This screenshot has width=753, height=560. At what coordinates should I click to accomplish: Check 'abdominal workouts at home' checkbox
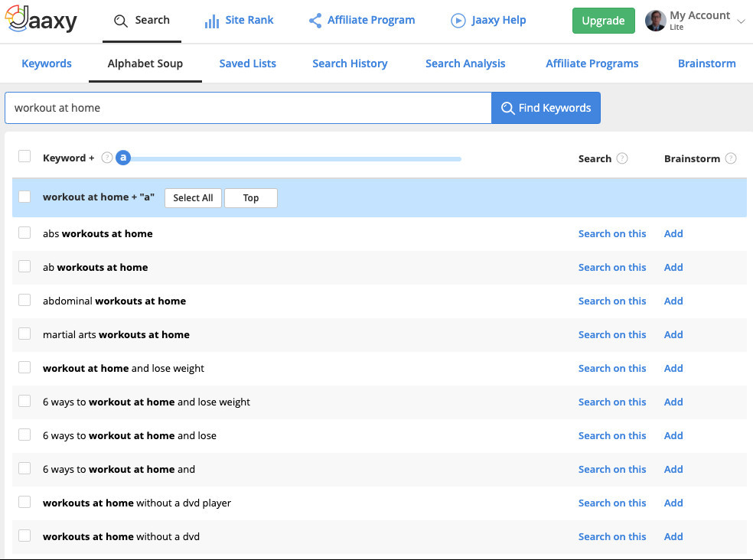point(24,300)
